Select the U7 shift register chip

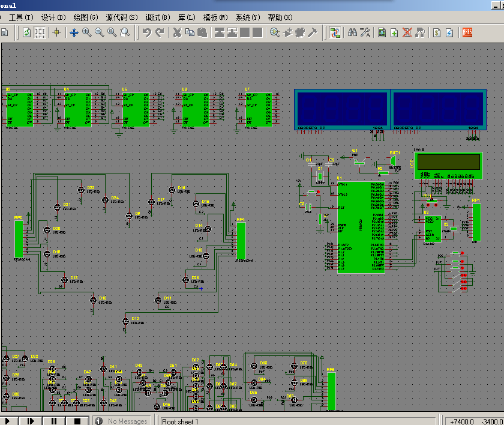click(259, 109)
